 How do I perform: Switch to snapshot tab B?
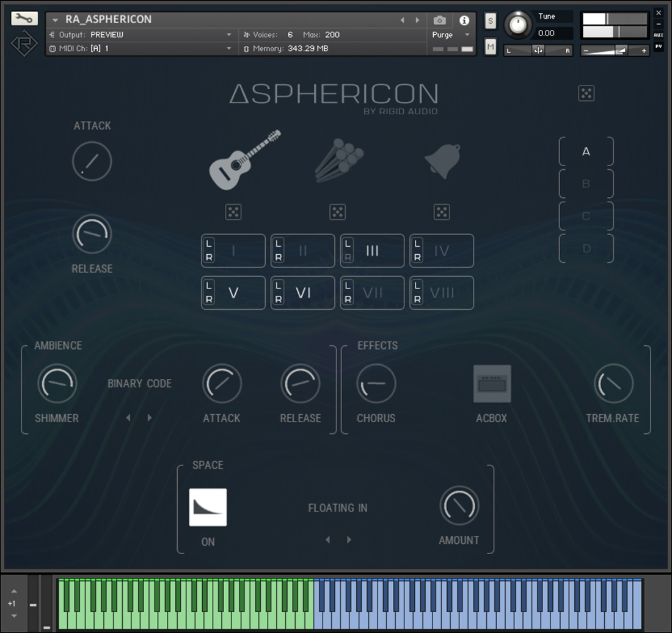coord(586,184)
